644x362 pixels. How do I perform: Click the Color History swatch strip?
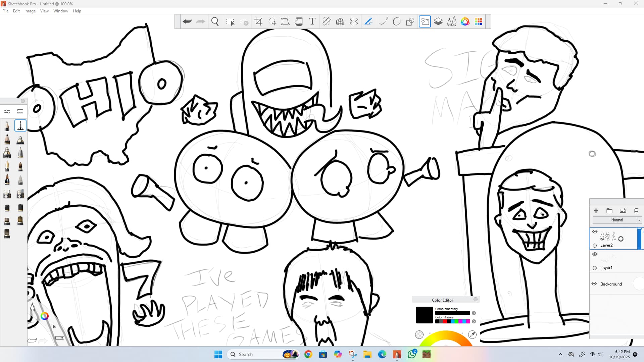[453, 321]
